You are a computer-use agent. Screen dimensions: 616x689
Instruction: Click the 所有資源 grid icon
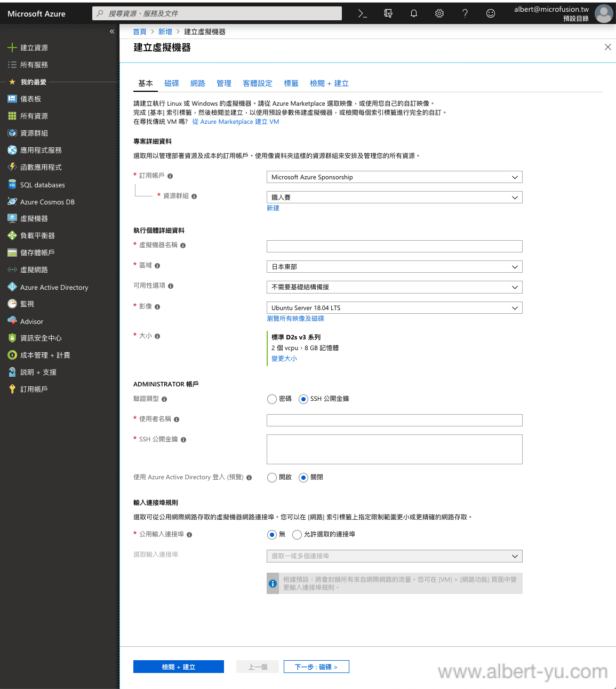pyautogui.click(x=12, y=116)
